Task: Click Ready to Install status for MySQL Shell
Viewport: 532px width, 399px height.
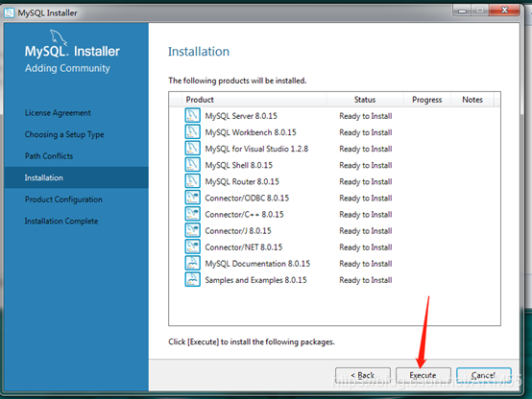Action: click(x=366, y=165)
